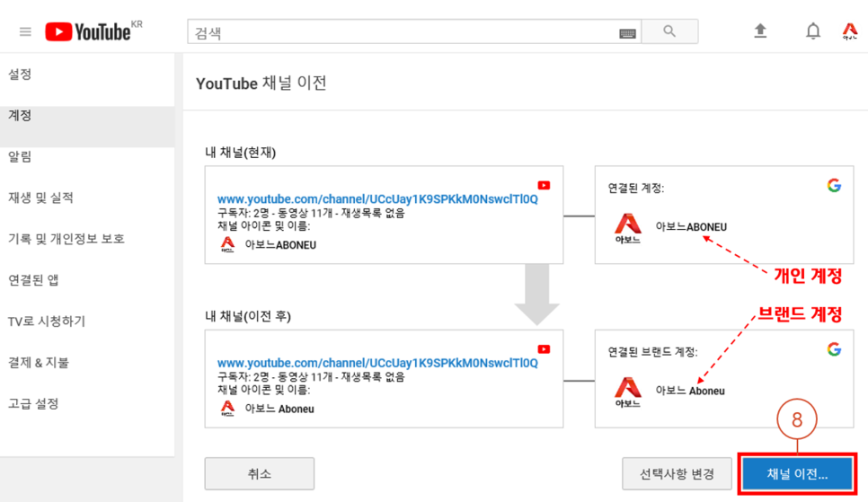The image size is (868, 502).
Task: Open the account avatar menu
Action: click(850, 31)
